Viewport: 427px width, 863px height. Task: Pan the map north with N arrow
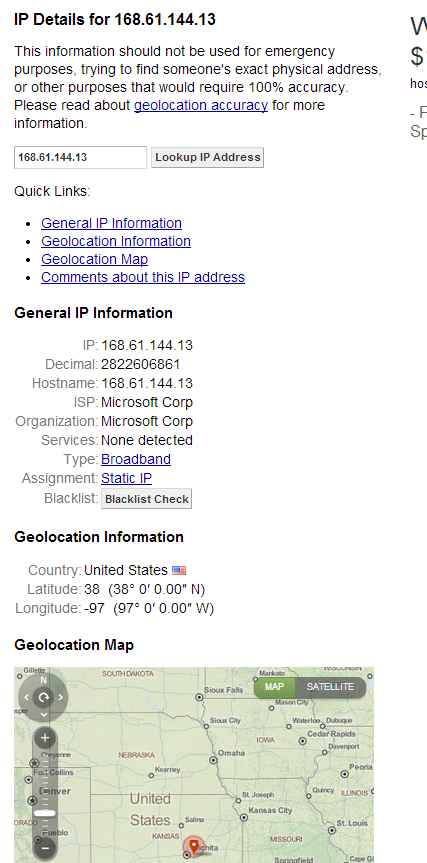click(43, 681)
